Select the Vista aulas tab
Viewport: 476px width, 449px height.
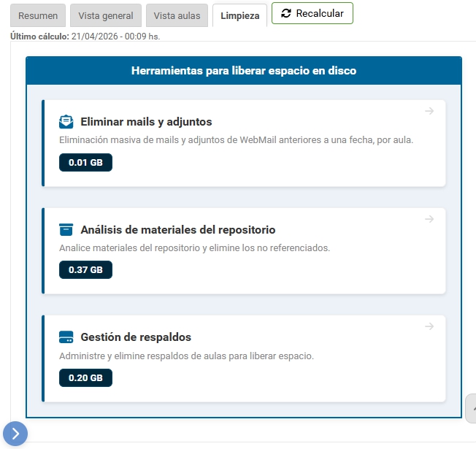click(x=177, y=15)
